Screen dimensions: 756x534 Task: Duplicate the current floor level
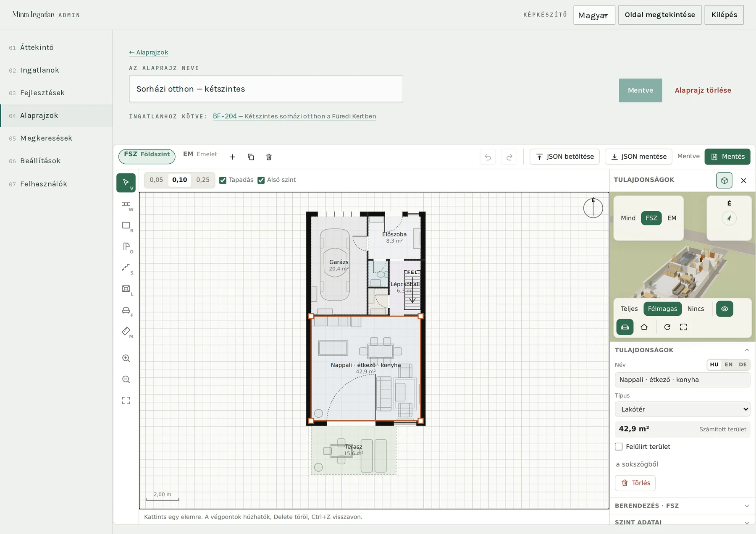(251, 157)
